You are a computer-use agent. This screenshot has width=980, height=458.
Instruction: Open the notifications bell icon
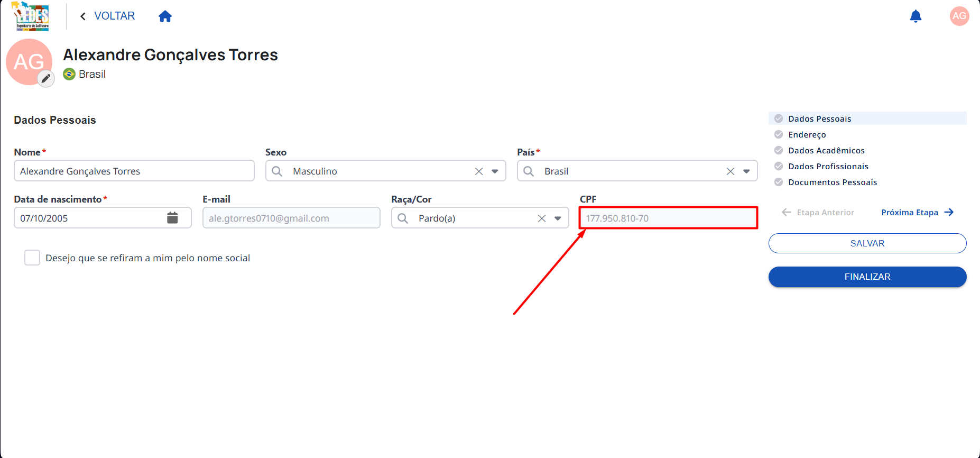point(916,16)
